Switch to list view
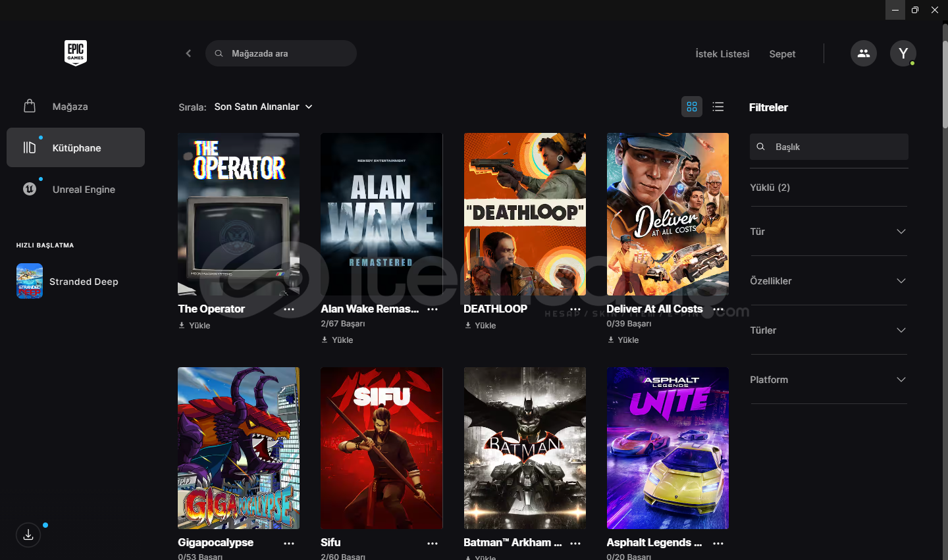 pos(718,107)
